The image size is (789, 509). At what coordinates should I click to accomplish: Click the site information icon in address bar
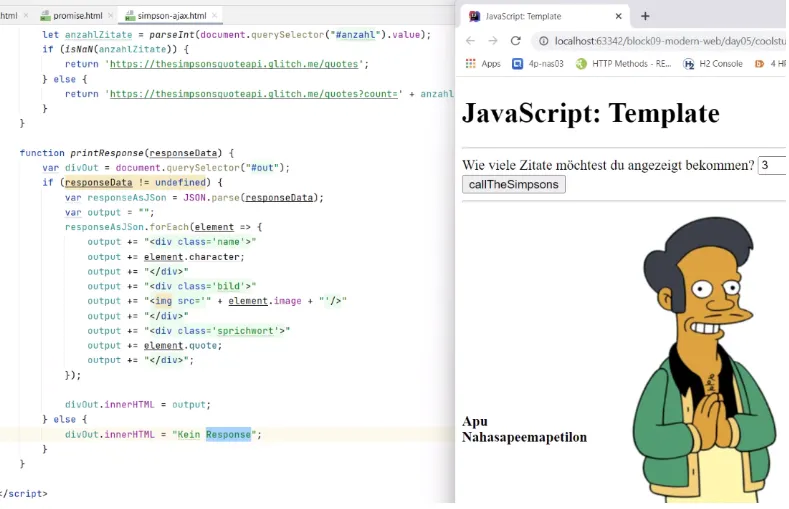tap(544, 41)
